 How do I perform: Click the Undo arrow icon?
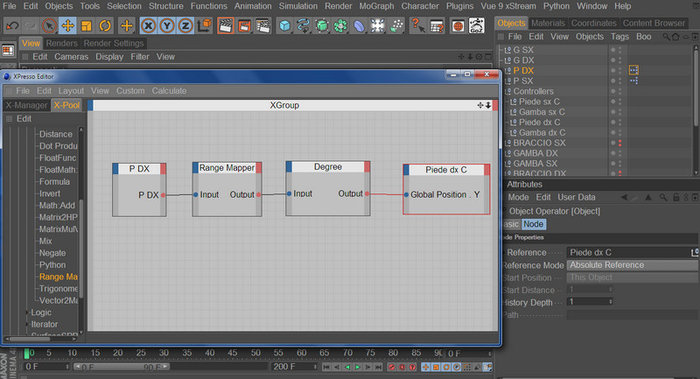click(12, 26)
